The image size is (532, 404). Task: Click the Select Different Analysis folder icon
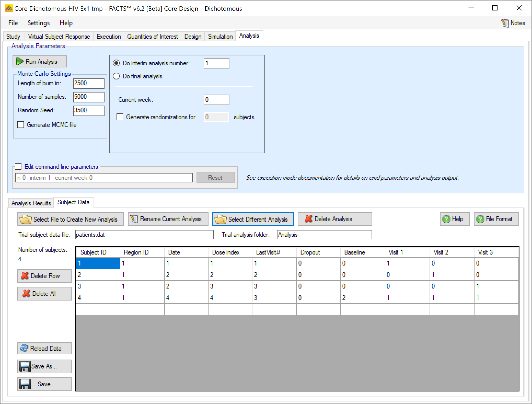point(220,219)
